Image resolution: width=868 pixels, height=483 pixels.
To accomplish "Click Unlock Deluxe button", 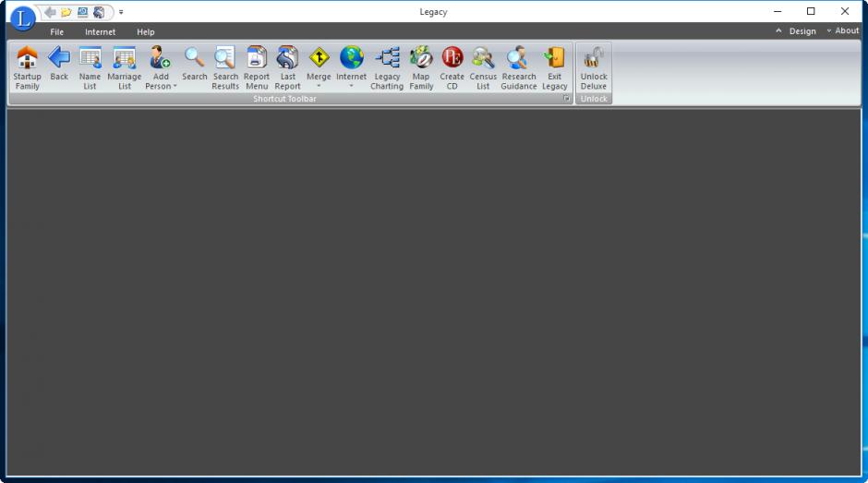I will coord(594,66).
